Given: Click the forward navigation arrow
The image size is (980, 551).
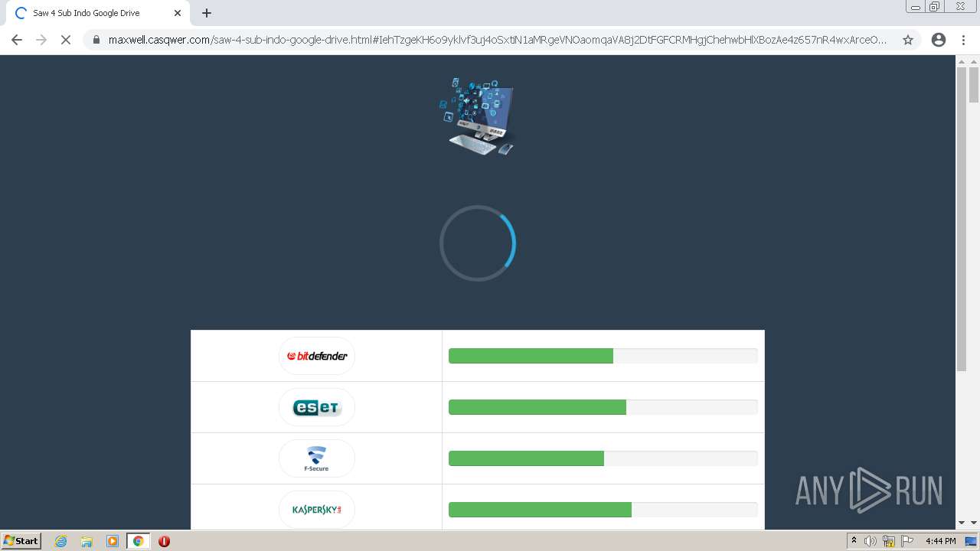Looking at the screenshot, I should coord(41,40).
